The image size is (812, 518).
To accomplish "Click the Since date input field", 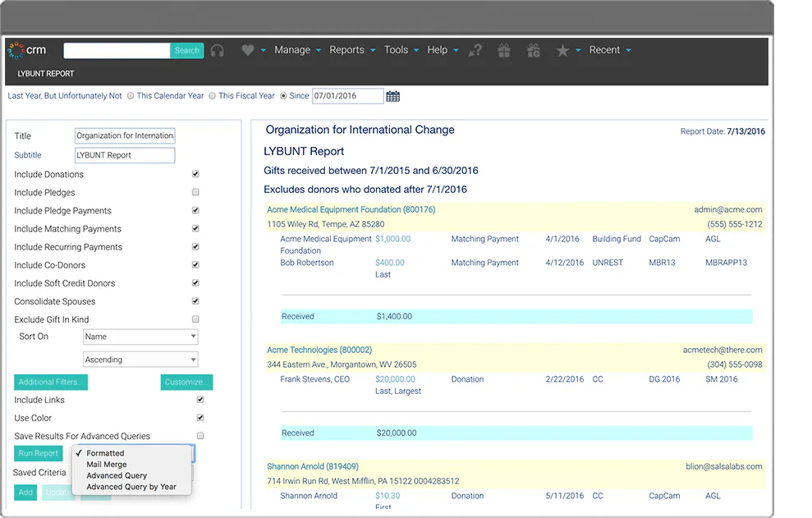I will click(x=347, y=96).
